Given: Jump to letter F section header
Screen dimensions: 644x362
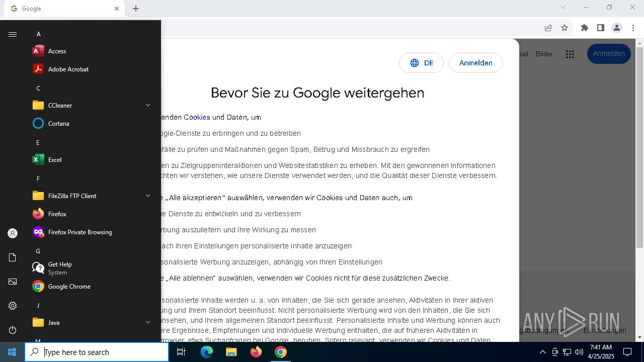Looking at the screenshot, I should coord(38,179).
